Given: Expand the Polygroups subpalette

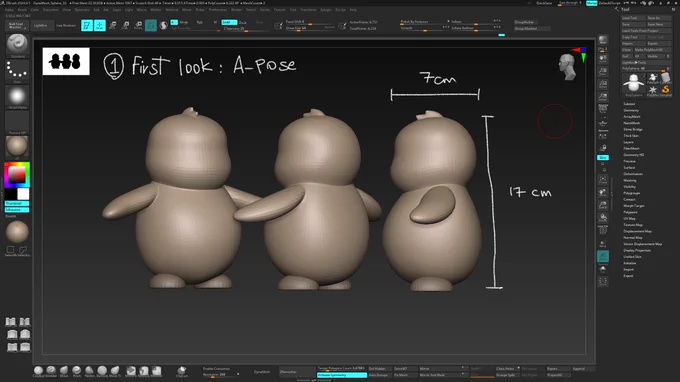Looking at the screenshot, I should pos(631,193).
